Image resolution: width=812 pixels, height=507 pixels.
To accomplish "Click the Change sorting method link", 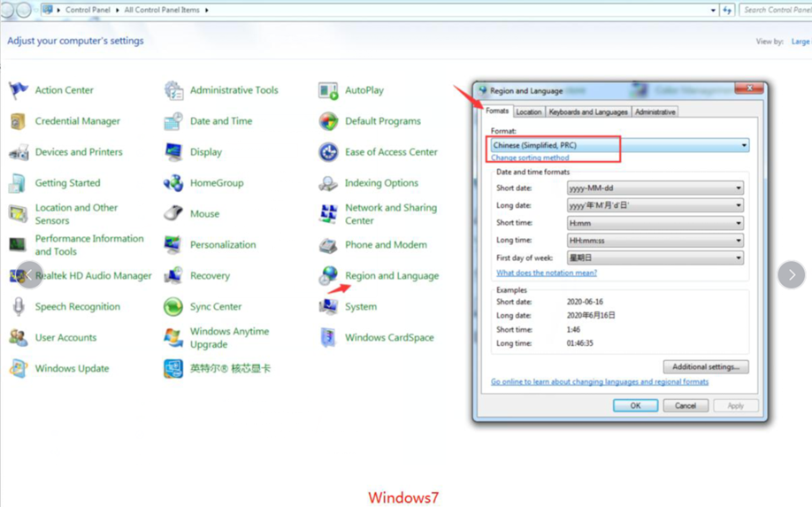I will pyautogui.click(x=530, y=157).
